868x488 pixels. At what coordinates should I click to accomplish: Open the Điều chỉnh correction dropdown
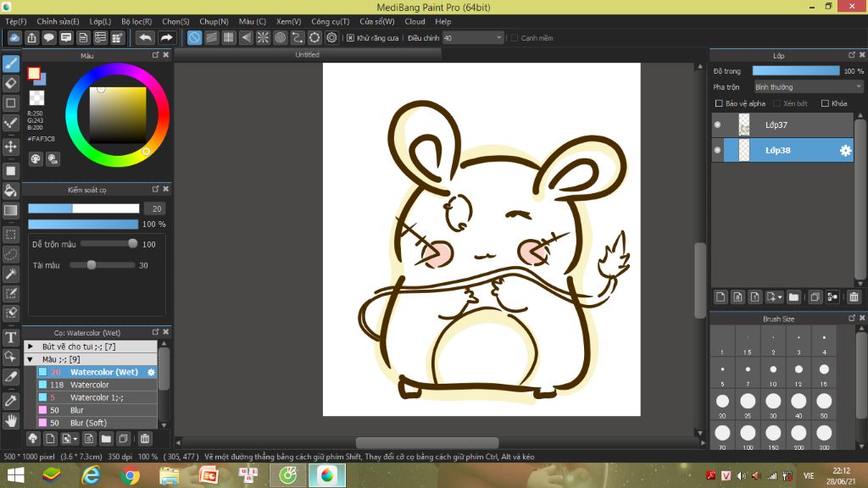473,37
